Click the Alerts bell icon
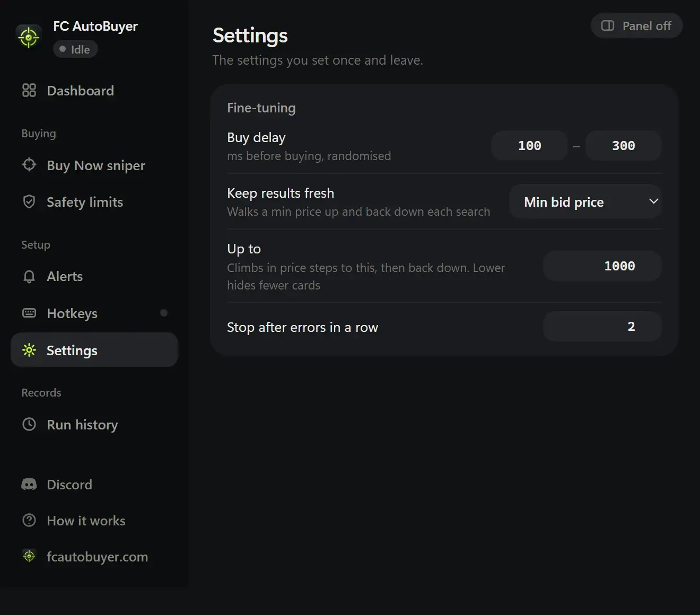 pyautogui.click(x=29, y=276)
